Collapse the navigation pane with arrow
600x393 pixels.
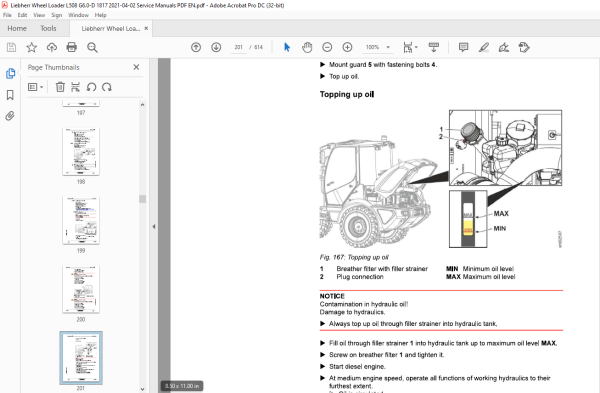pyautogui.click(x=154, y=227)
